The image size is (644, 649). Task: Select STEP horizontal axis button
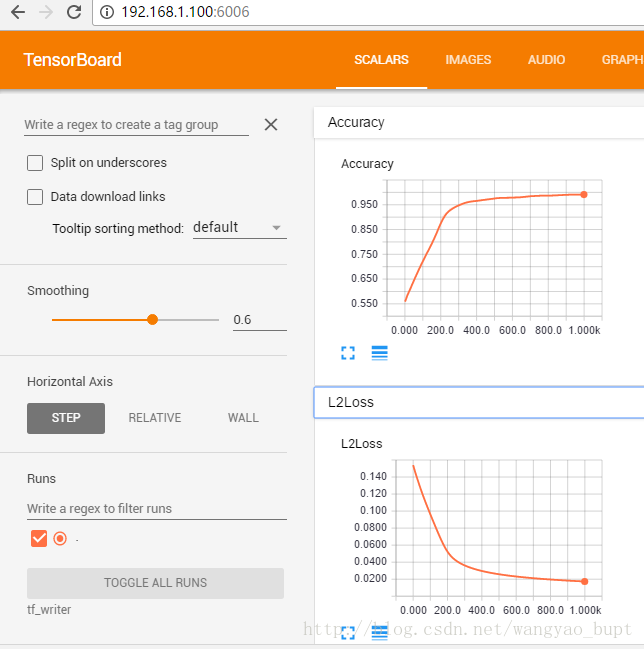66,418
